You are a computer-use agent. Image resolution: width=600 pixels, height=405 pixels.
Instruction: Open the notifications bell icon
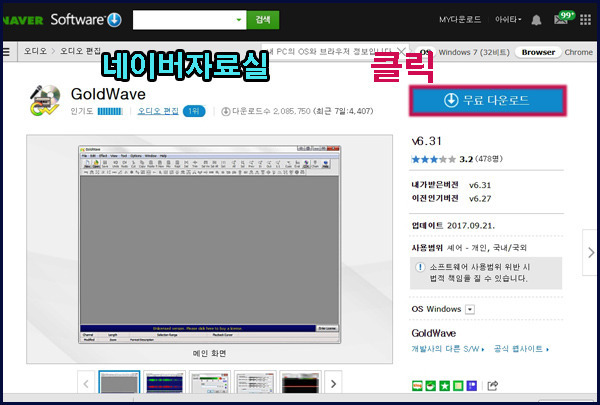pyautogui.click(x=536, y=20)
